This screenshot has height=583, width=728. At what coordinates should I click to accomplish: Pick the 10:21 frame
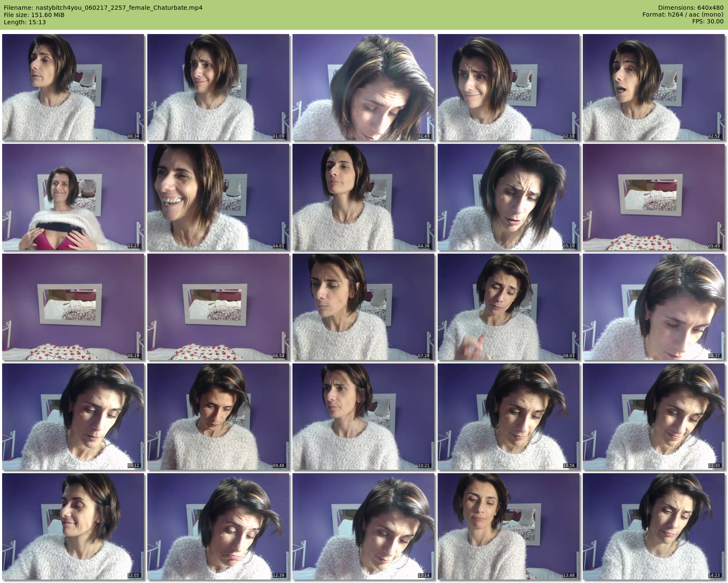363,417
